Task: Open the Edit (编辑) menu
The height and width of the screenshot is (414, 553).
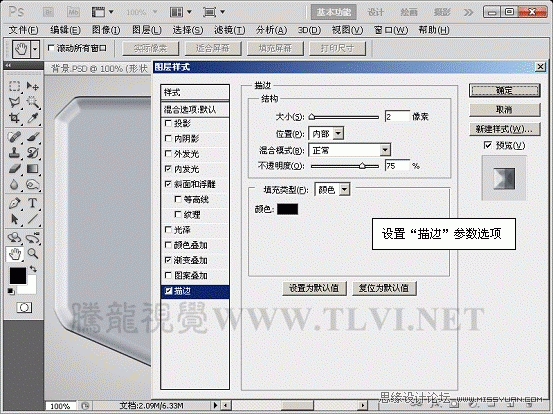Action: pos(65,30)
